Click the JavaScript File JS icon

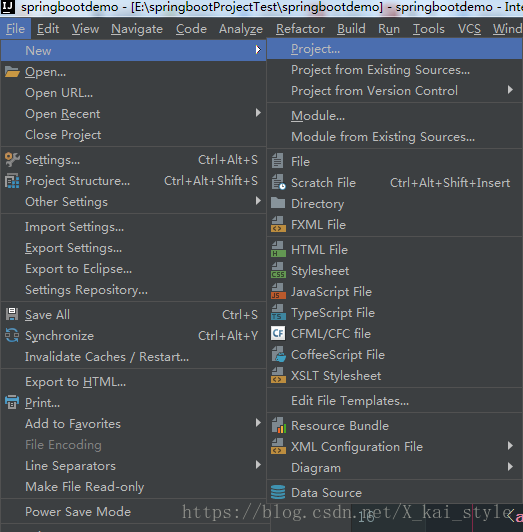tap(278, 291)
